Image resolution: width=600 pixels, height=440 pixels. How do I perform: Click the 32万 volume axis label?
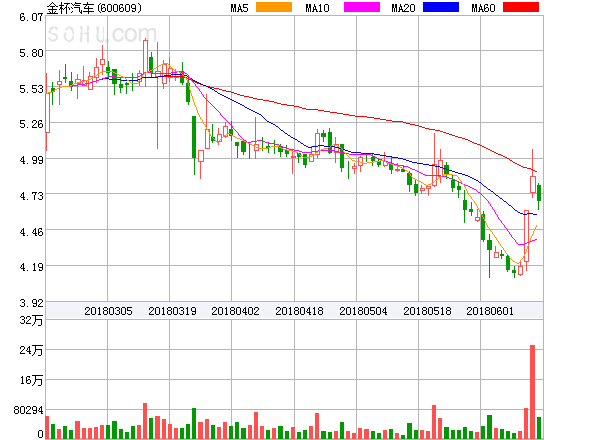click(x=31, y=320)
